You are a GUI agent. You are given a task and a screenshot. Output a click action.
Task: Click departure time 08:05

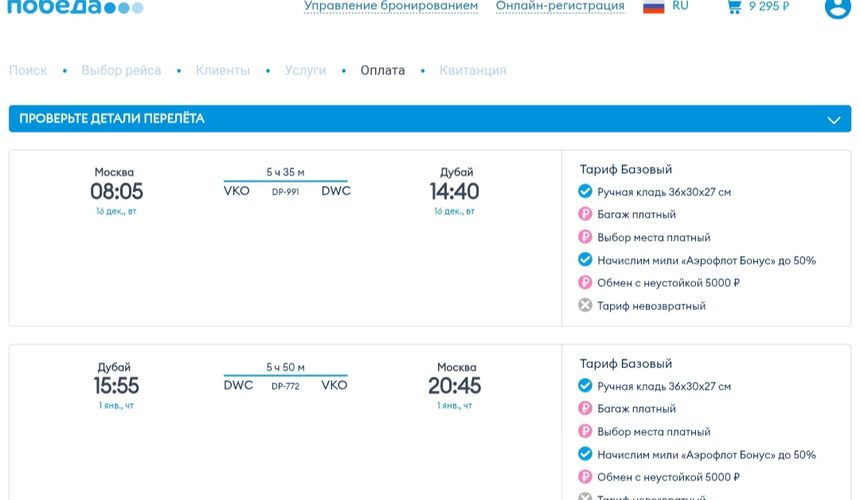coord(116,191)
